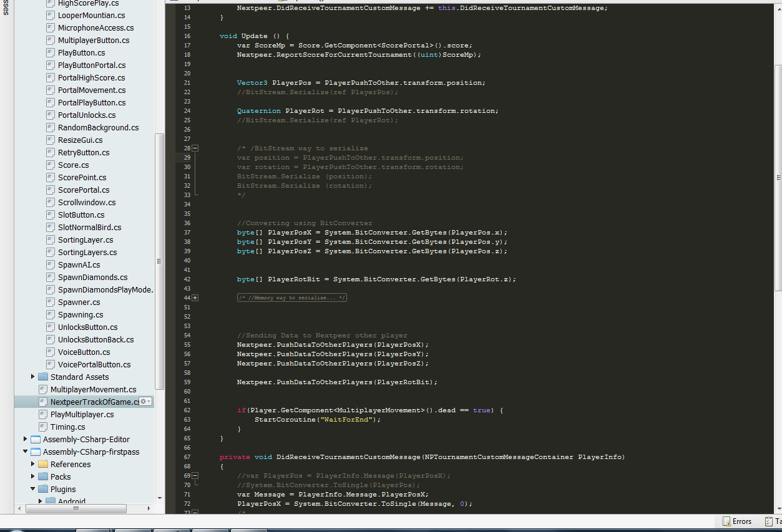This screenshot has height=532, width=782.
Task: Expand the Assembly-CSharp-Editor project node
Action: 26,439
